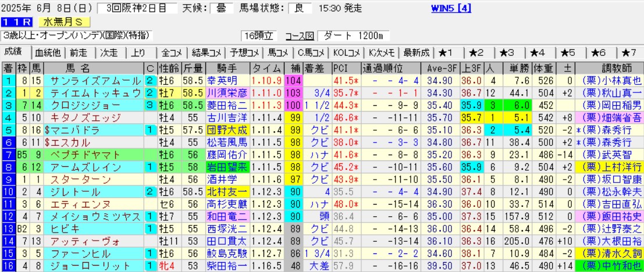Select the 上り tab
Screen dimensions: 644x272
tap(138, 52)
